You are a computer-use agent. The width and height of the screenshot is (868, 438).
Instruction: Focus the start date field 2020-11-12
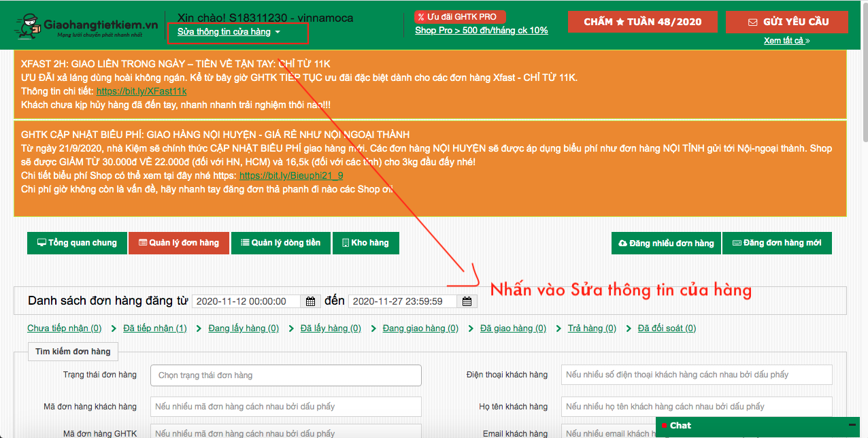(247, 301)
